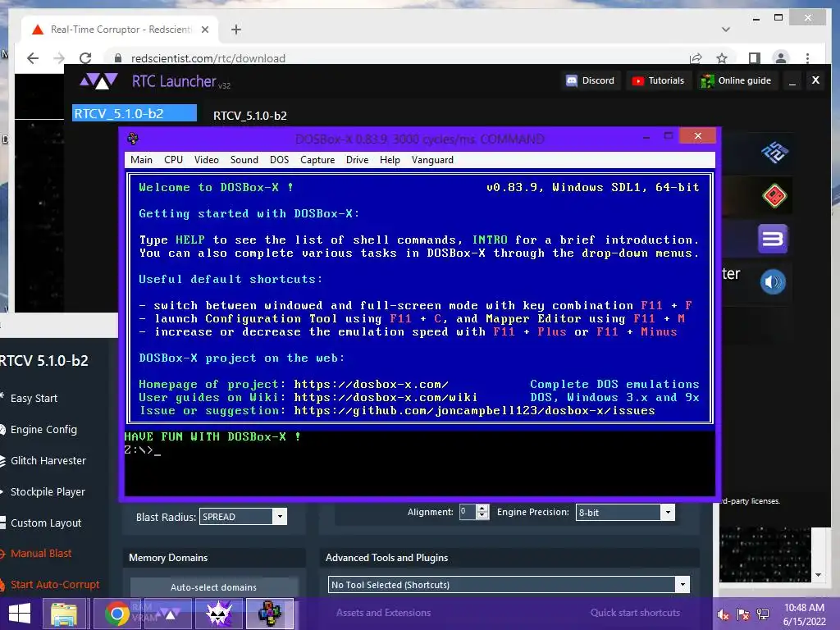Open the taskbar clock showing 10:48 AM
840x630 pixels.
pos(804,614)
